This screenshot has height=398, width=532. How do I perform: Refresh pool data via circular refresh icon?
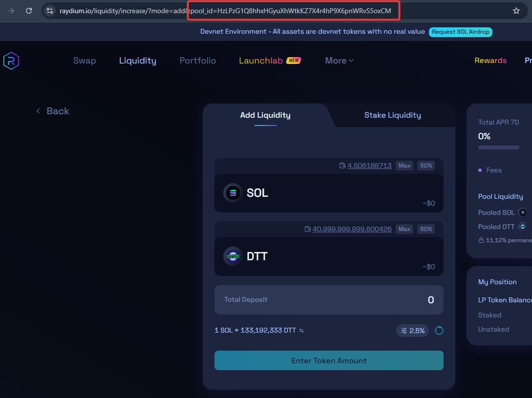[439, 331]
